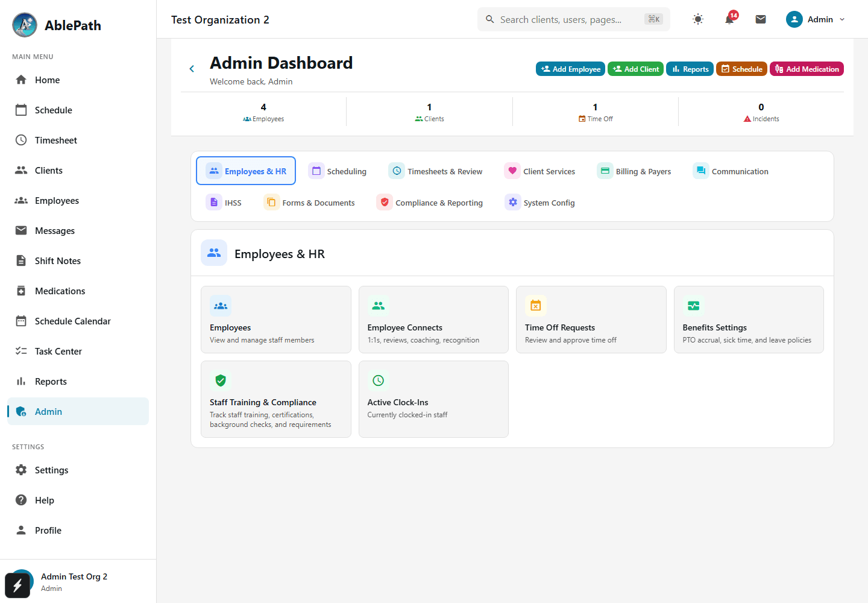Open the Time Off Requests card
The width and height of the screenshot is (868, 603).
[x=591, y=320]
